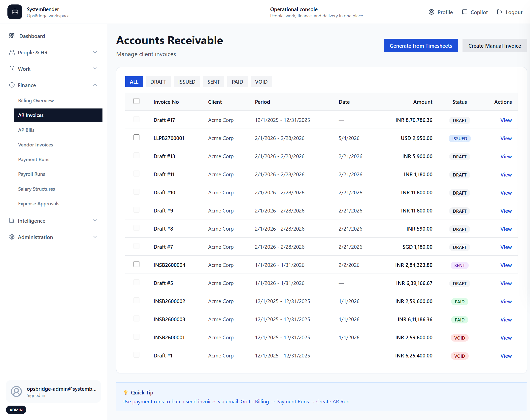Click the People & HR users icon

point(12,52)
